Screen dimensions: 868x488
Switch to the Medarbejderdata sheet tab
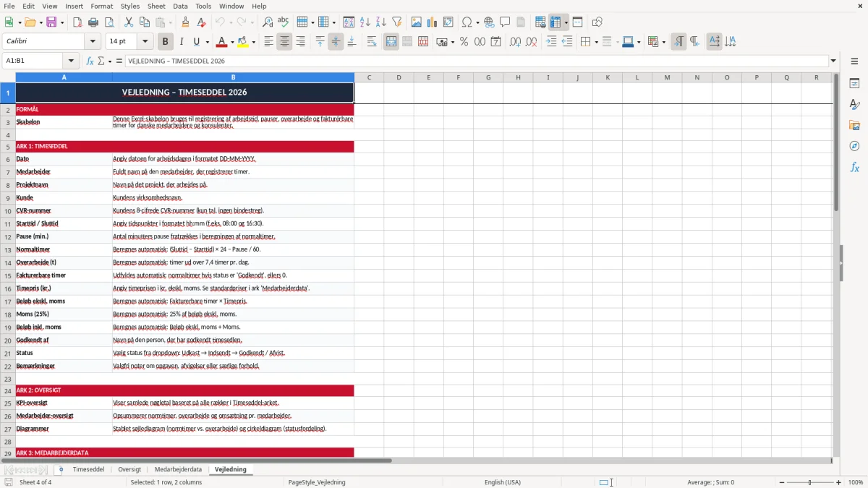point(178,470)
